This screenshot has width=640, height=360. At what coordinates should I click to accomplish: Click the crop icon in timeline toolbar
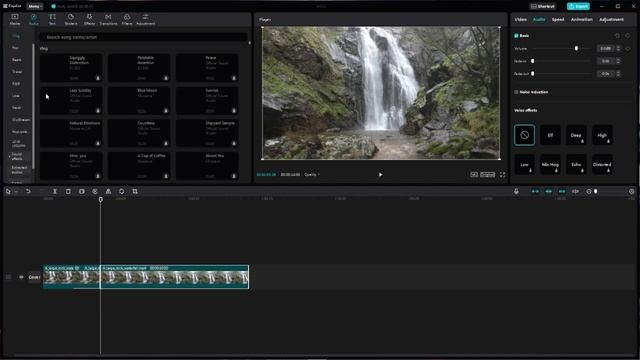(x=135, y=191)
